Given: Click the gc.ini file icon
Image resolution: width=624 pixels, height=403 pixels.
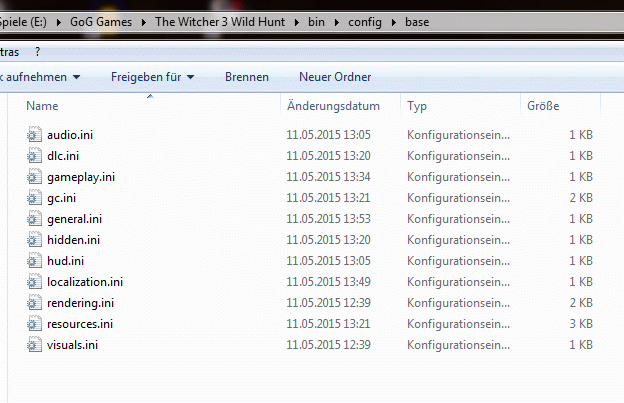Looking at the screenshot, I should coord(34,198).
